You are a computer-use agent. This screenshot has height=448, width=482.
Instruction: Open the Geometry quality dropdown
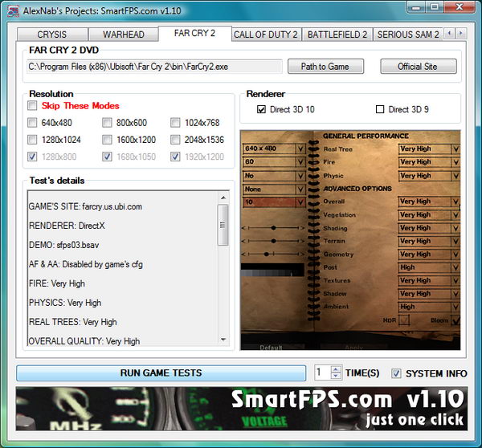click(x=429, y=255)
